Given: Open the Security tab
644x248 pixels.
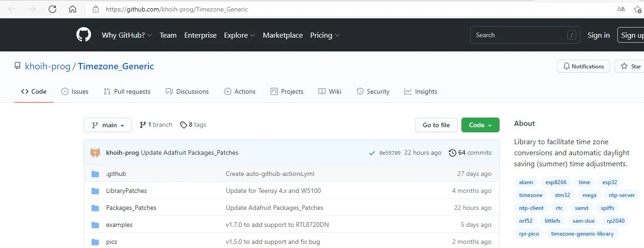Looking at the screenshot, I should [373, 91].
